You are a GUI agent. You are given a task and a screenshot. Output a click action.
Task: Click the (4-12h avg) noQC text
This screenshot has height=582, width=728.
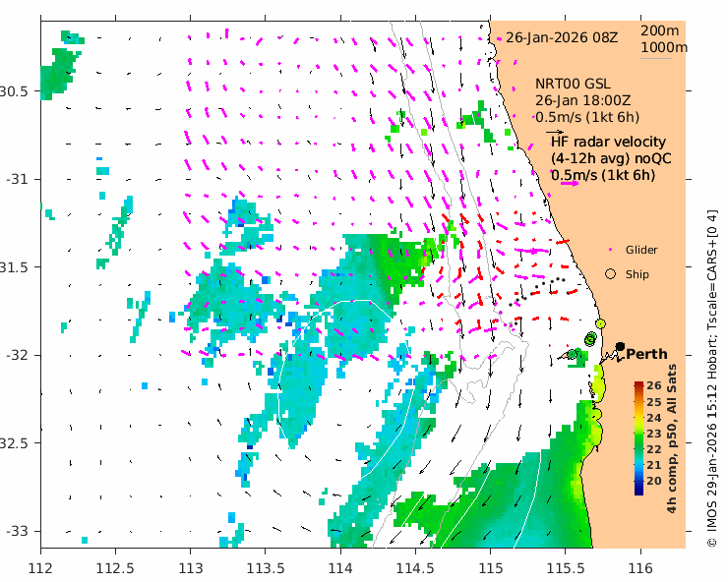click(x=611, y=158)
